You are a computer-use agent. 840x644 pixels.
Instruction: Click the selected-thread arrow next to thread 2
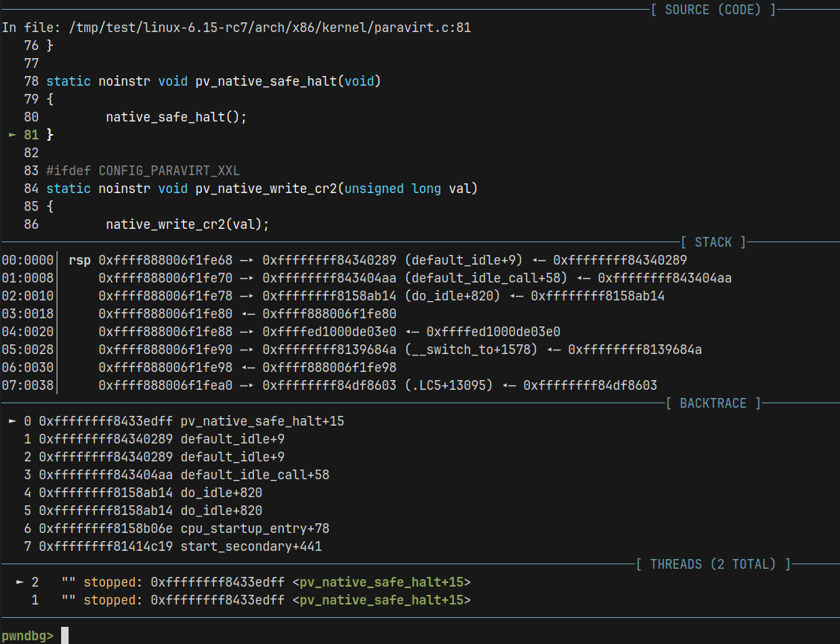point(19,582)
